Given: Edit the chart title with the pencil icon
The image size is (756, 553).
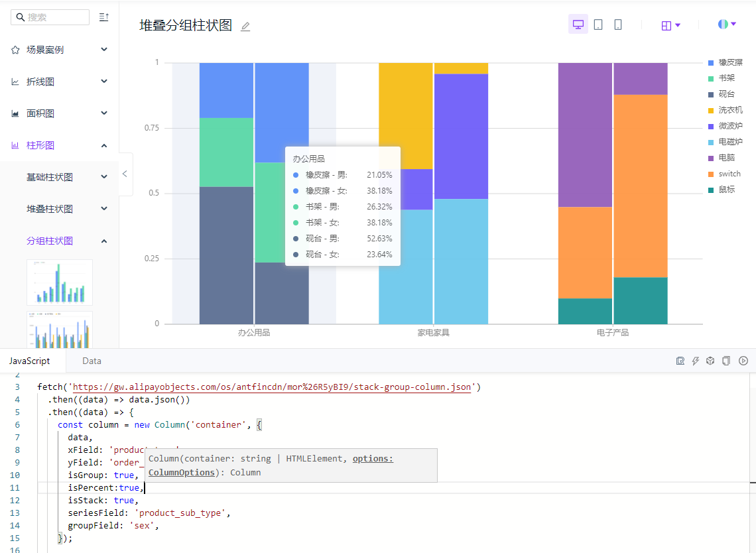Looking at the screenshot, I should click(245, 27).
